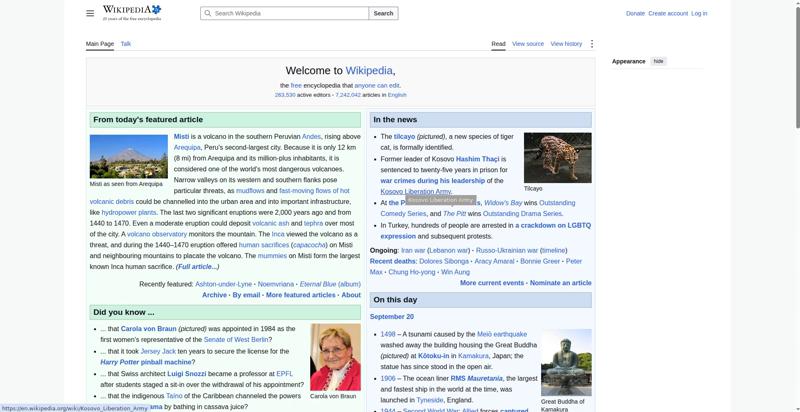Viewport: 800px width, 412px height.
Task: Click the Eternal Blue (album) link
Action: pos(330,284)
